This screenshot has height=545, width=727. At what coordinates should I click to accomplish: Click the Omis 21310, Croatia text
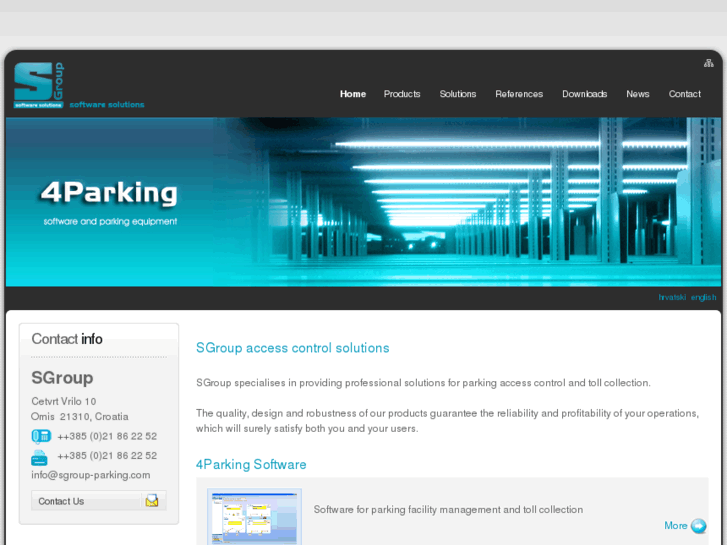point(80,417)
